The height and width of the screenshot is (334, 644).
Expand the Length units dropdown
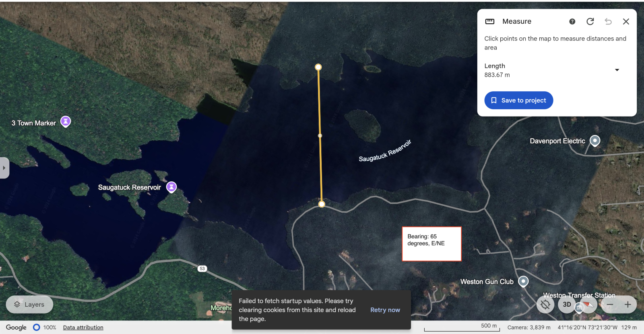coord(617,70)
